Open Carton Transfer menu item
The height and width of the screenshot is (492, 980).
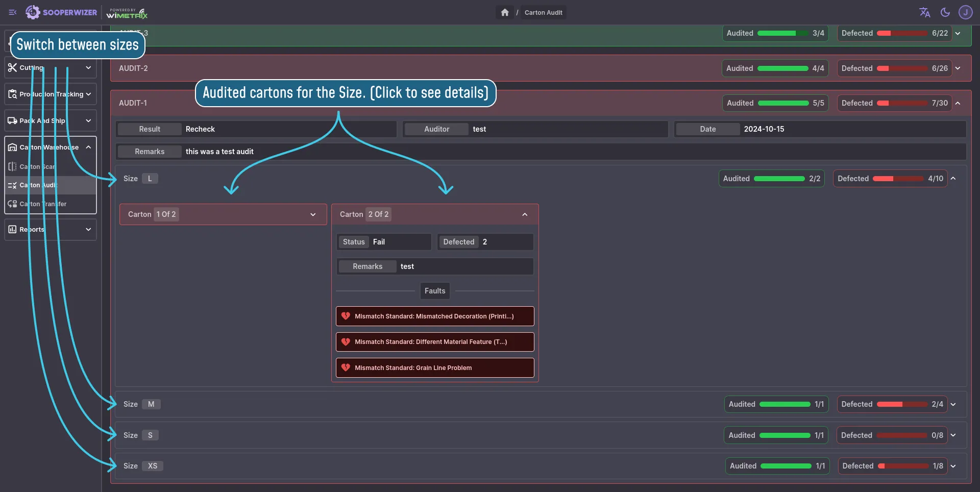(x=43, y=204)
